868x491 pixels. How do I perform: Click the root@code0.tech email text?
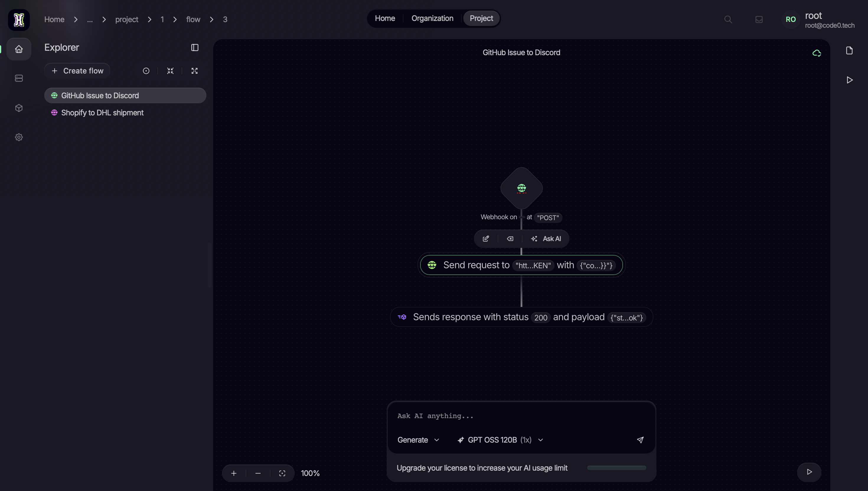[x=830, y=26]
